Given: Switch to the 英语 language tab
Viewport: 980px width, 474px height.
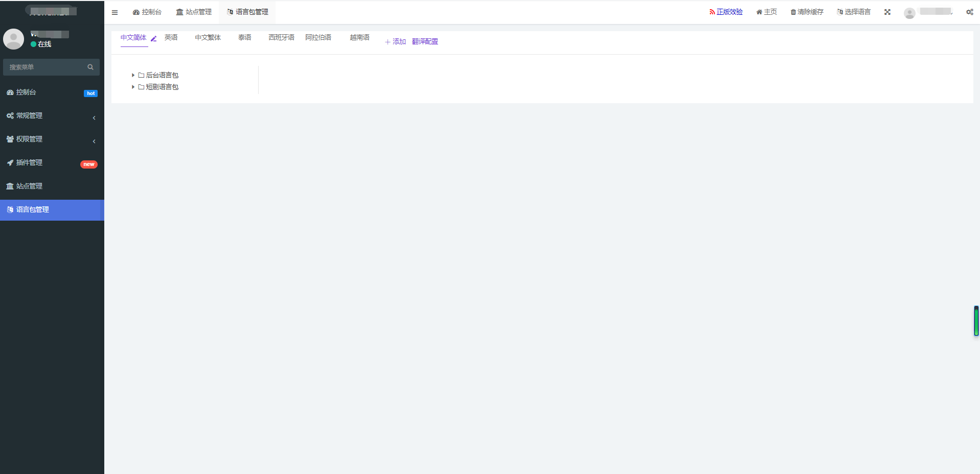Looking at the screenshot, I should (171, 38).
